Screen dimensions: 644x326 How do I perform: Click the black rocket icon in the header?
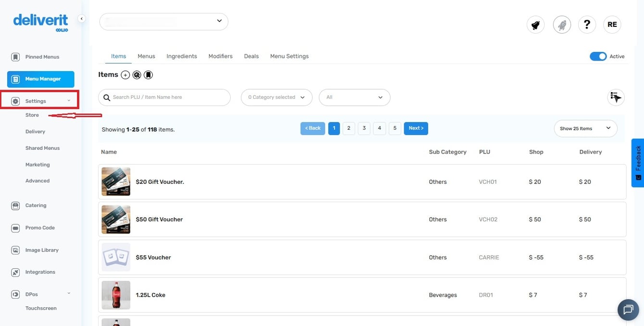pos(535,24)
